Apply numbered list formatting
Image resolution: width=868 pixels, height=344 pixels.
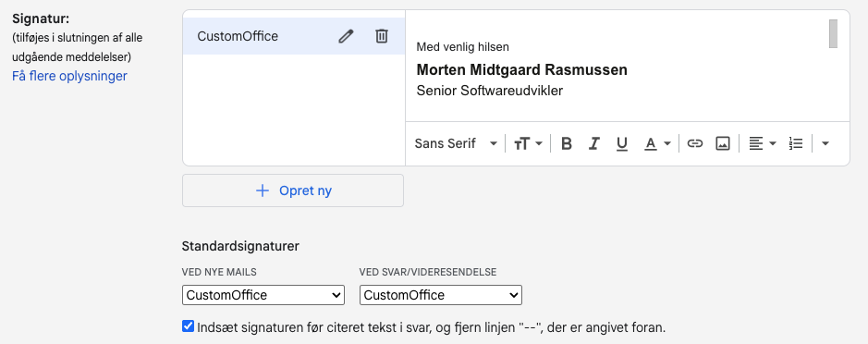(796, 144)
